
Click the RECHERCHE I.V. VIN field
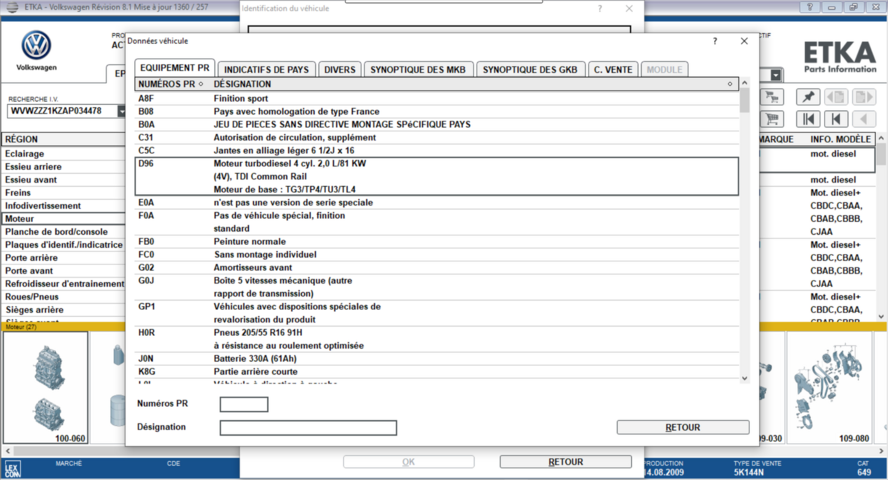coord(62,111)
